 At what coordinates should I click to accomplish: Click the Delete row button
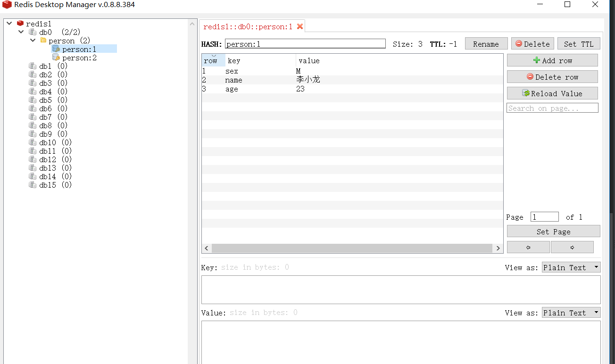point(552,77)
